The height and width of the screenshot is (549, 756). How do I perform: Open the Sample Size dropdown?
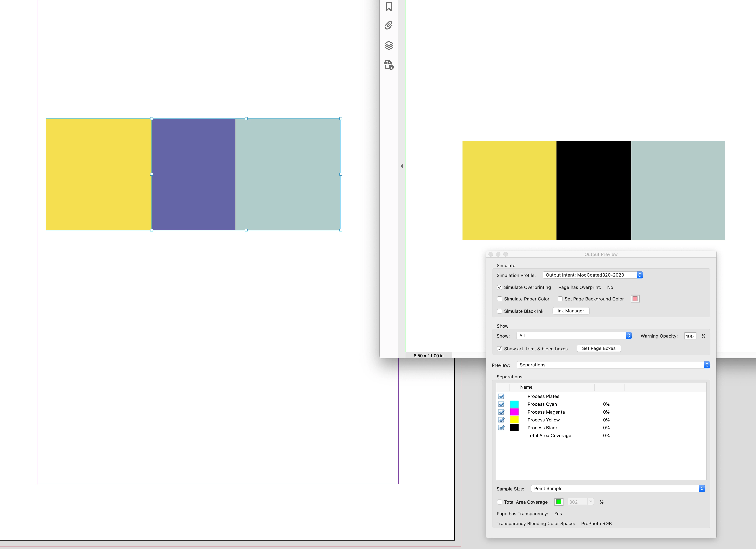[617, 489]
